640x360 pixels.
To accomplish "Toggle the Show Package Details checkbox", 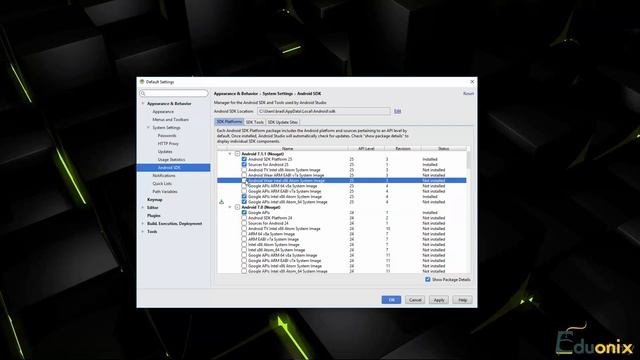I will click(428, 280).
